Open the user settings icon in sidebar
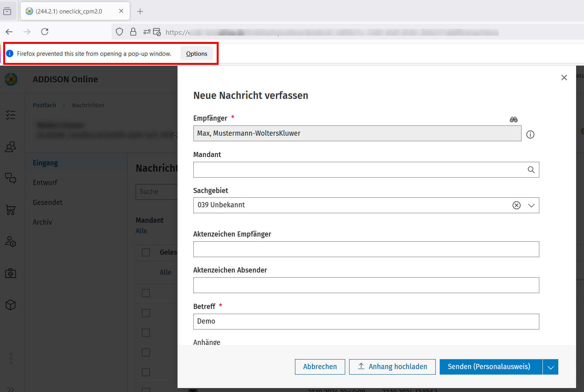Image resolution: width=584 pixels, height=392 pixels. (x=11, y=242)
